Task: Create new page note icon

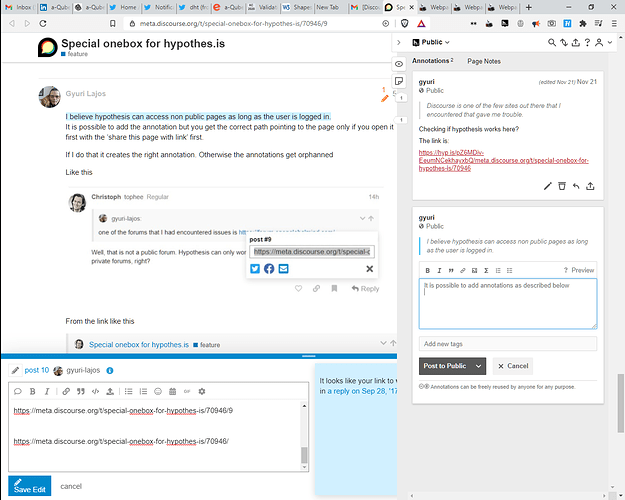Action: pos(399,81)
